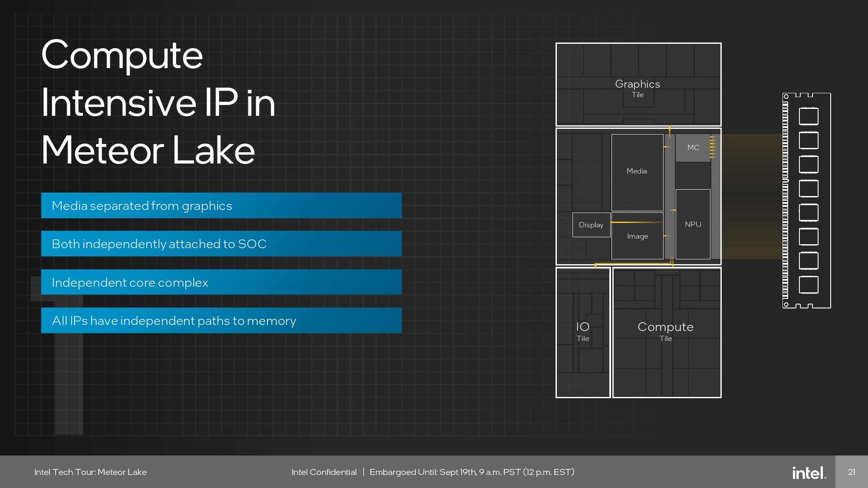Click the Display block
Viewport: 868px width, 488px height.
coord(591,225)
